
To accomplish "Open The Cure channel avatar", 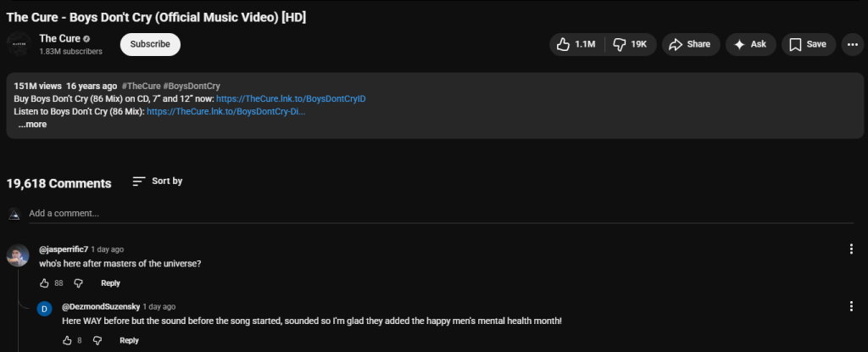I will tap(19, 44).
